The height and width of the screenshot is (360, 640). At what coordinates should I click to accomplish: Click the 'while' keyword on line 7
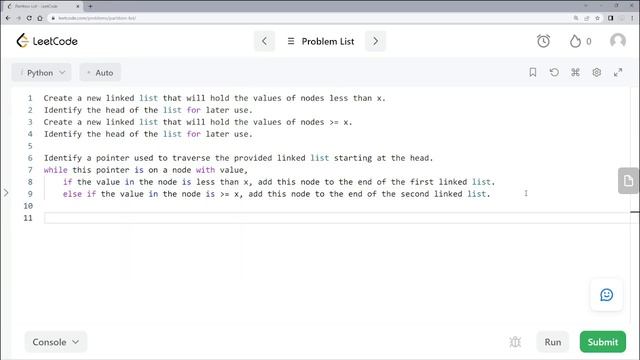click(56, 170)
